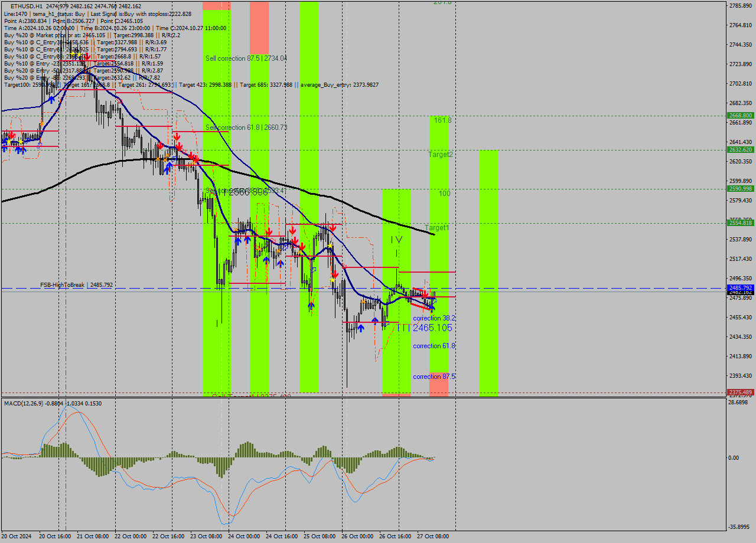The height and width of the screenshot is (543, 756).
Task: Click the 2785.290 price axis value
Action: [741, 5]
